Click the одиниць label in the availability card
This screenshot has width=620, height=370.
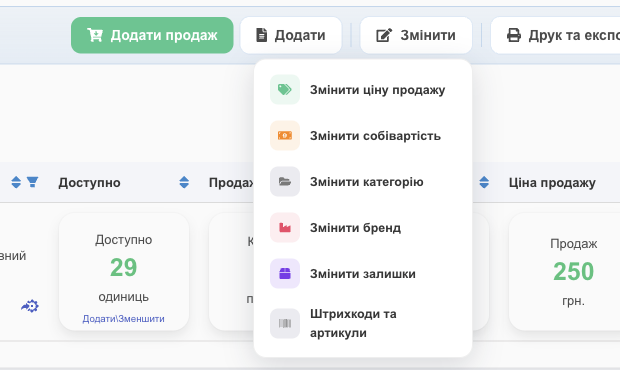[x=123, y=297]
